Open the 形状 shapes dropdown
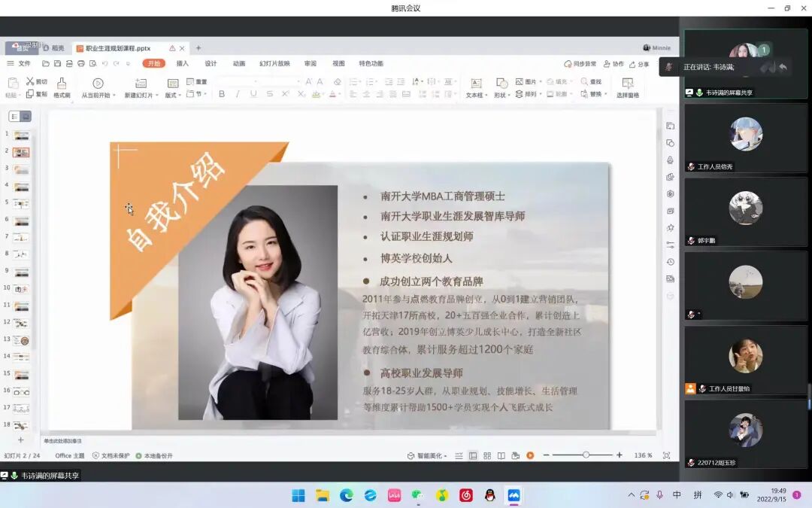This screenshot has height=508, width=812. coord(501,87)
